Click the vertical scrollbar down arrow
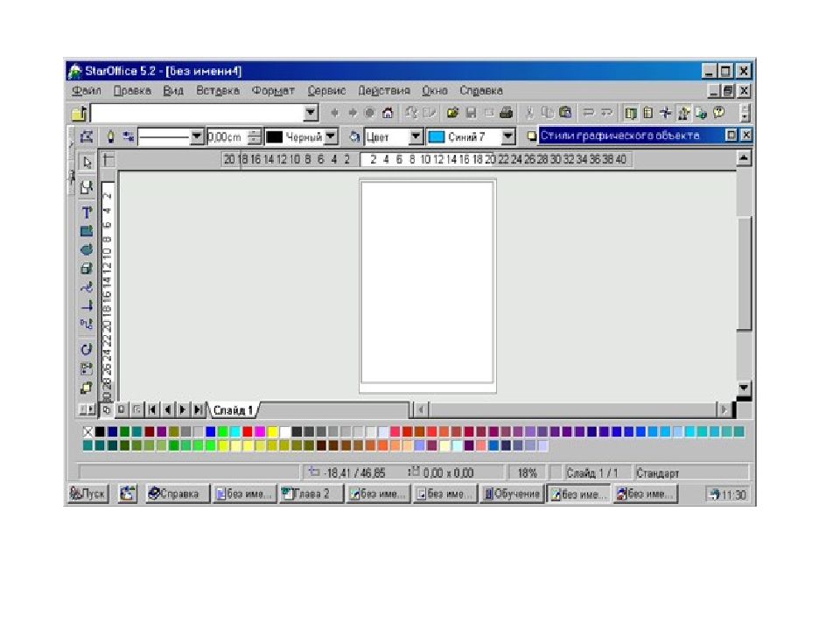Screen dimensions: 840x630 point(744,388)
